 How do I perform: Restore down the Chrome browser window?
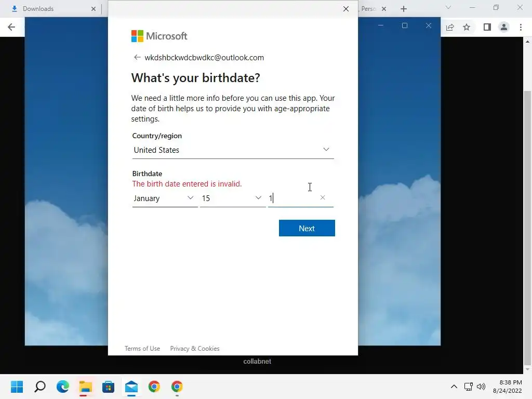496,7
